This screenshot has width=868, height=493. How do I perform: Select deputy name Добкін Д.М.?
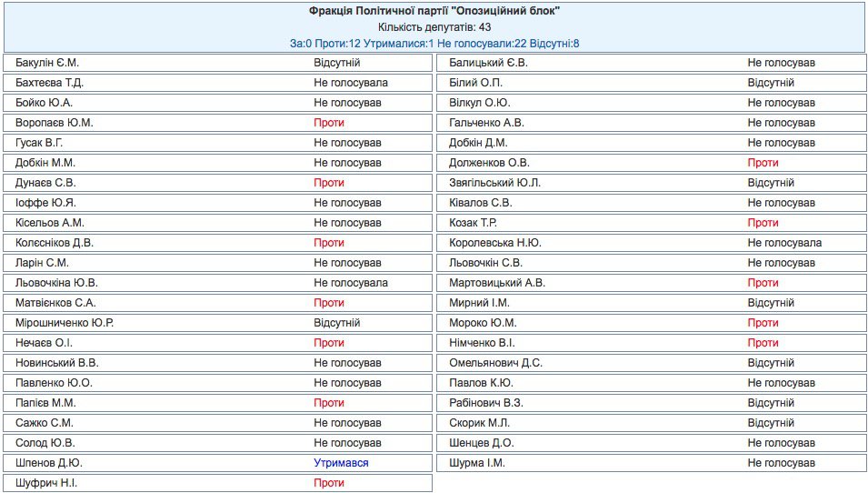pyautogui.click(x=479, y=143)
